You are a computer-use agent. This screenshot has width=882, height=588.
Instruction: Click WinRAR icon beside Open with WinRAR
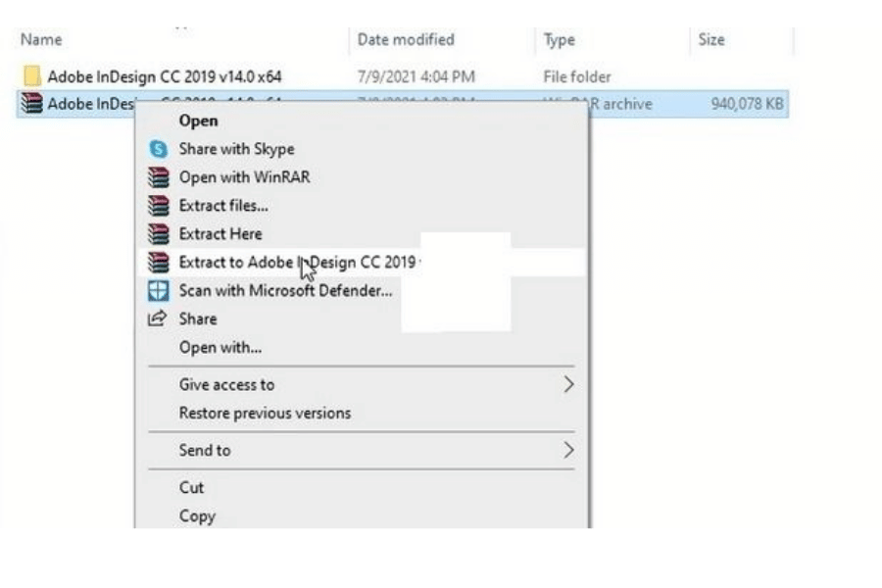[158, 177]
